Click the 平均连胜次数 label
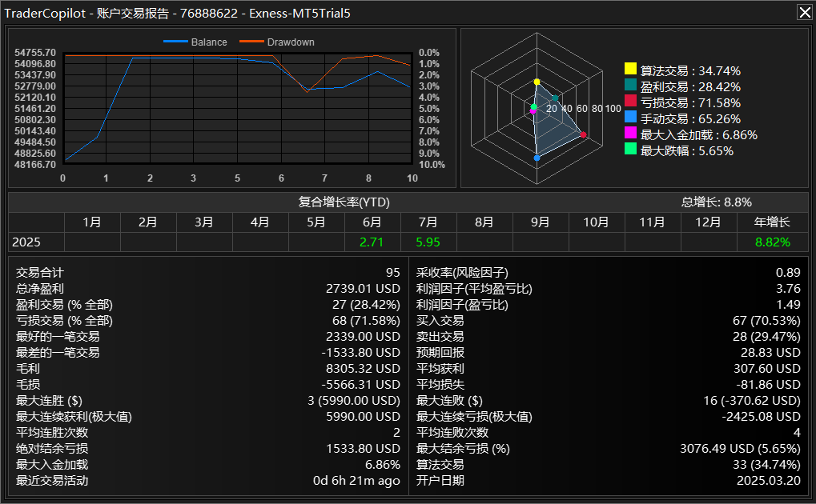Viewport: 816px width, 504px height. [x=52, y=432]
